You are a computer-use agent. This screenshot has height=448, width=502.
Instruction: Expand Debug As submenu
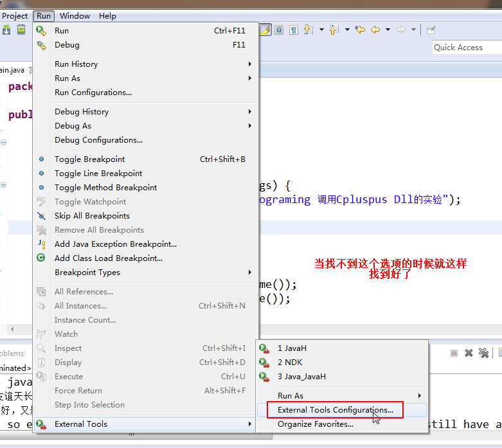click(x=146, y=125)
